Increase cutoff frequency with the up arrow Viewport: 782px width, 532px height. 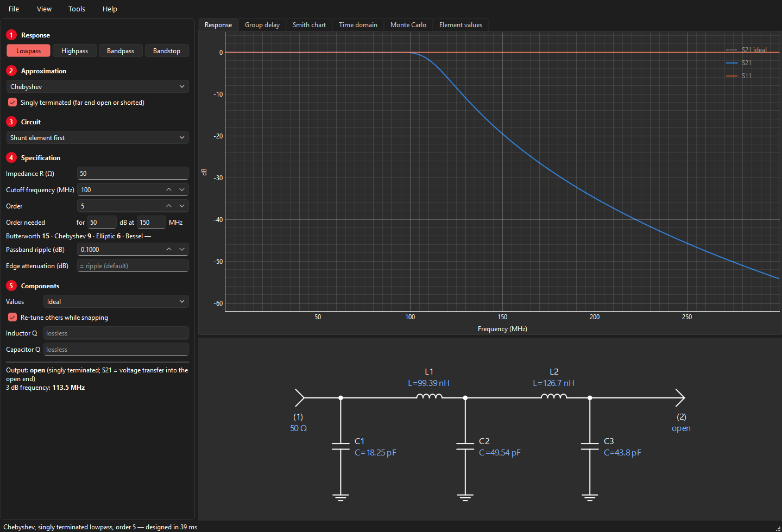pyautogui.click(x=169, y=189)
